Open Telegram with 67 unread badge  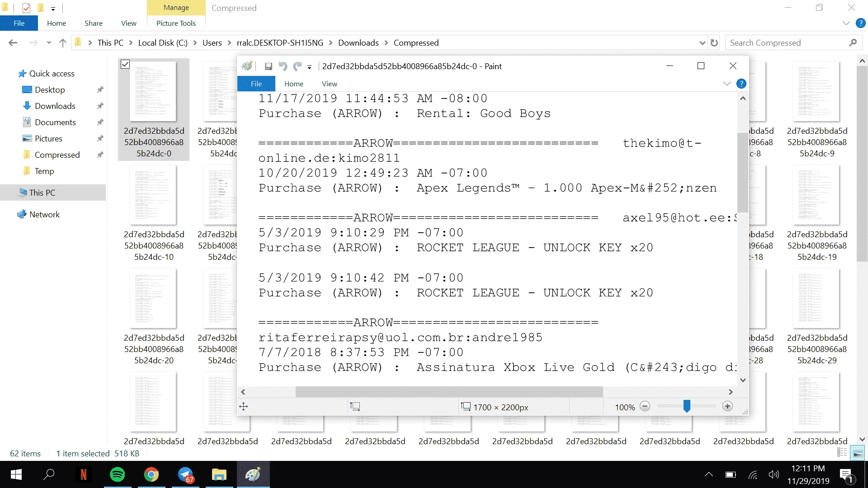point(185,474)
